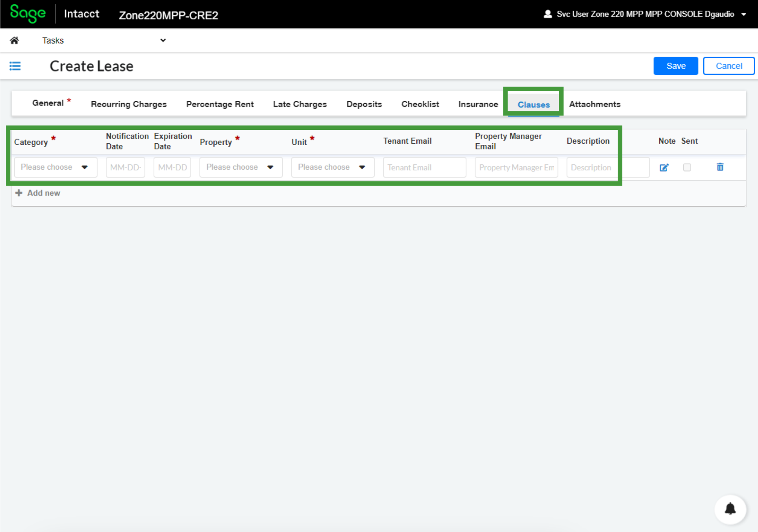Screen dimensions: 758x532
Task: Click the user profile icon
Action: tap(547, 14)
